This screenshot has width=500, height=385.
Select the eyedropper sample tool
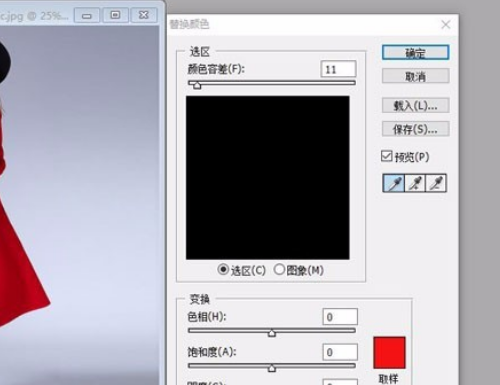pos(393,183)
